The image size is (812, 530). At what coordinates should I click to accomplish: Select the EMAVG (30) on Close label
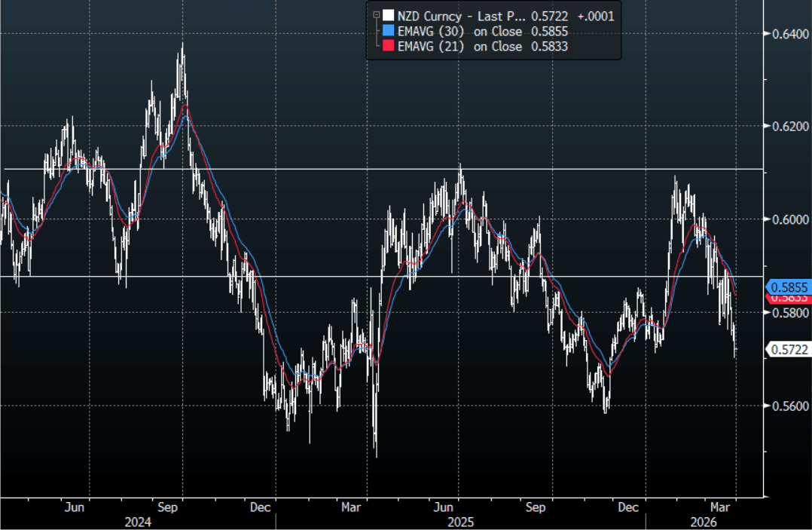point(459,31)
